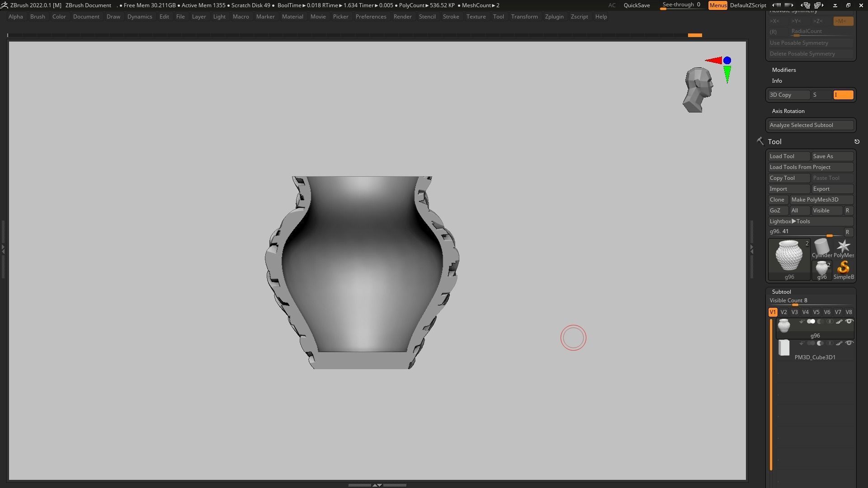868x488 pixels.
Task: Expand the Axis Rotation section
Action: [788, 111]
